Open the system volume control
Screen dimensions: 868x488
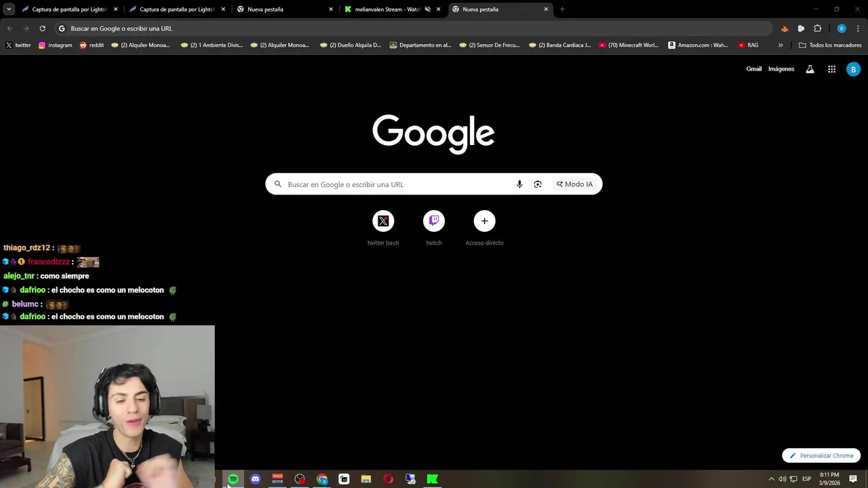pos(782,479)
